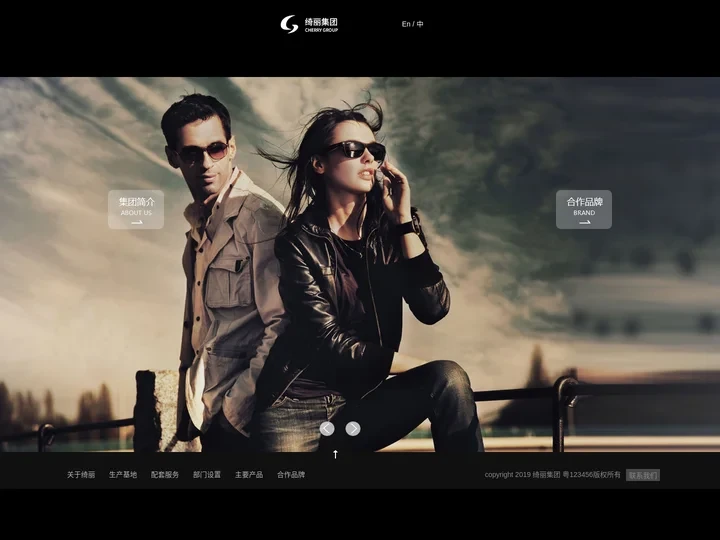Advance to the next slide with right arrow
This screenshot has width=720, height=540.
pos(353,429)
